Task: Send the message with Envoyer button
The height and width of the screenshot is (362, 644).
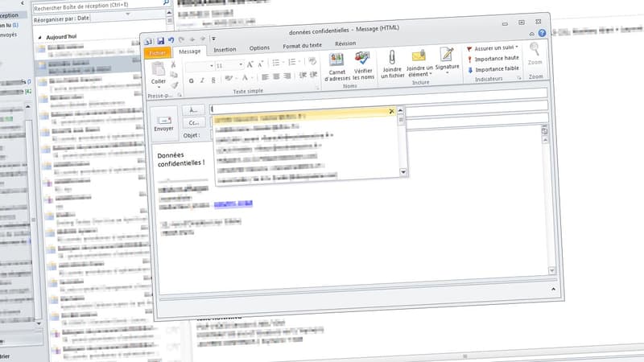Action: [x=163, y=124]
